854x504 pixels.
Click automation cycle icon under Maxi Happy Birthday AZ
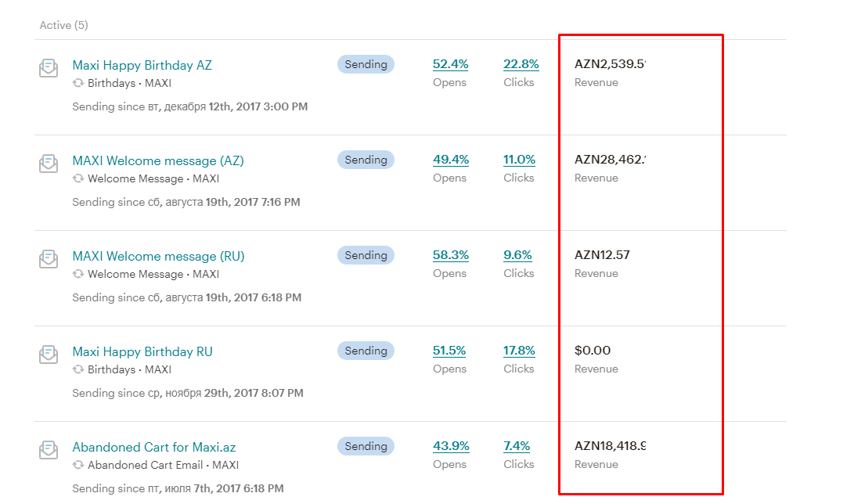[x=78, y=83]
